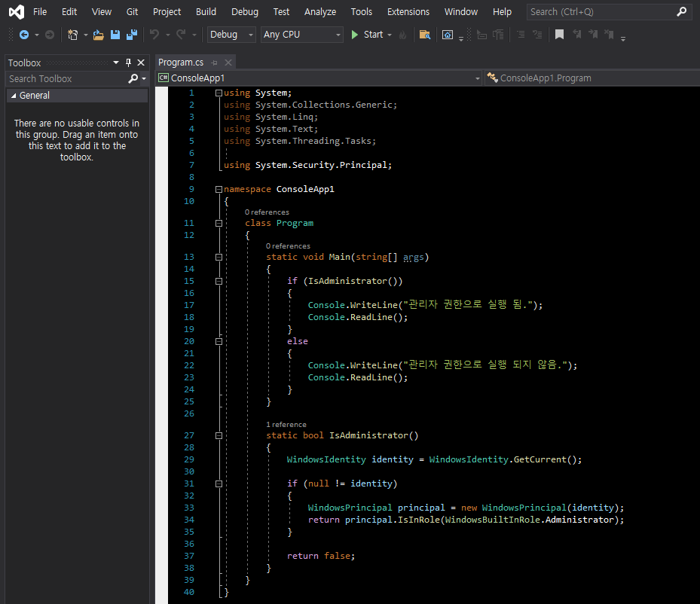Image resolution: width=700 pixels, height=604 pixels.
Task: Start debugging with the green Start button
Action: tap(367, 35)
